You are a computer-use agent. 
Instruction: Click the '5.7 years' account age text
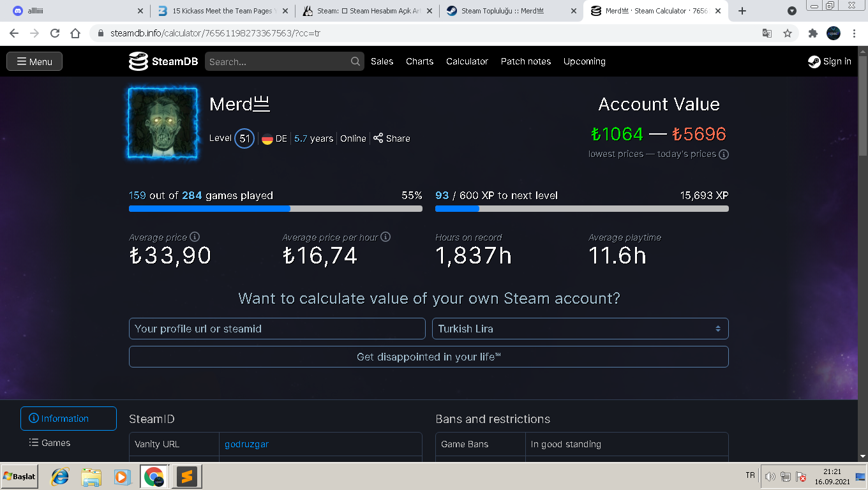click(313, 138)
